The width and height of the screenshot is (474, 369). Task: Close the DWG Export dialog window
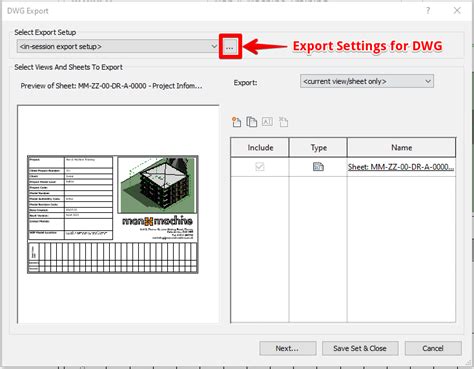(457, 11)
